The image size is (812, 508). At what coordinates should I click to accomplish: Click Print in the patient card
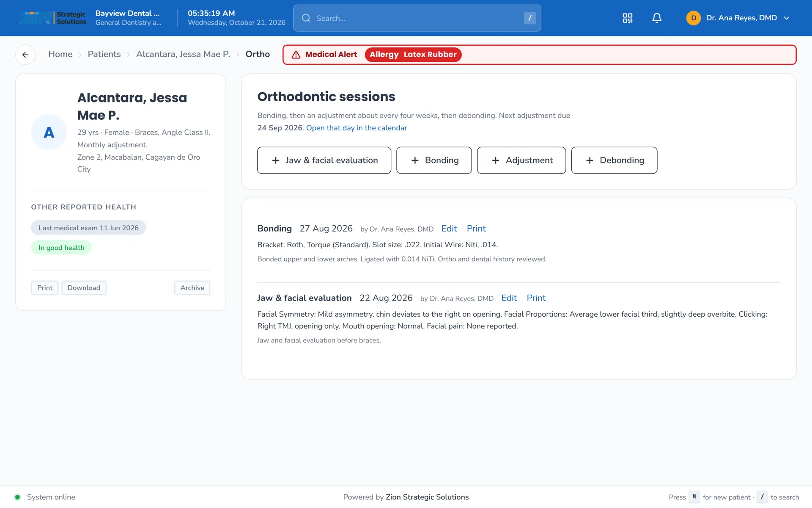(45, 288)
